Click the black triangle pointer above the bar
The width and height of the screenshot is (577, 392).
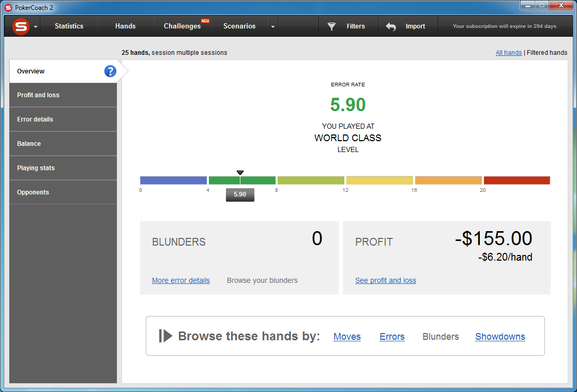pos(240,172)
